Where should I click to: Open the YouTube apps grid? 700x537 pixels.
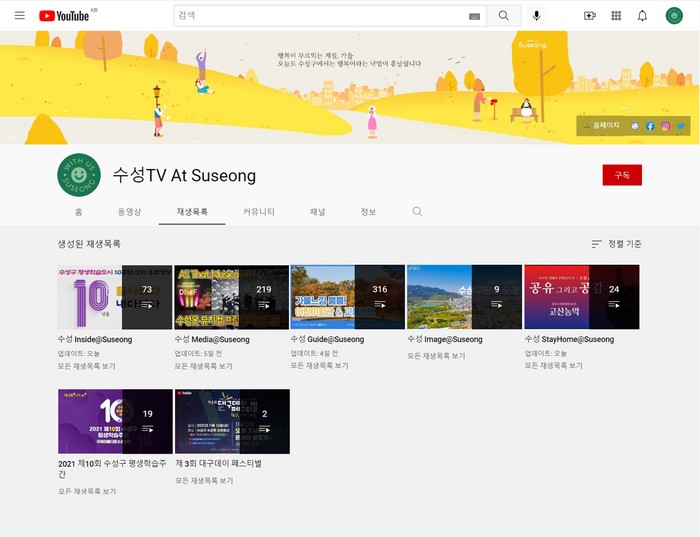click(x=616, y=16)
